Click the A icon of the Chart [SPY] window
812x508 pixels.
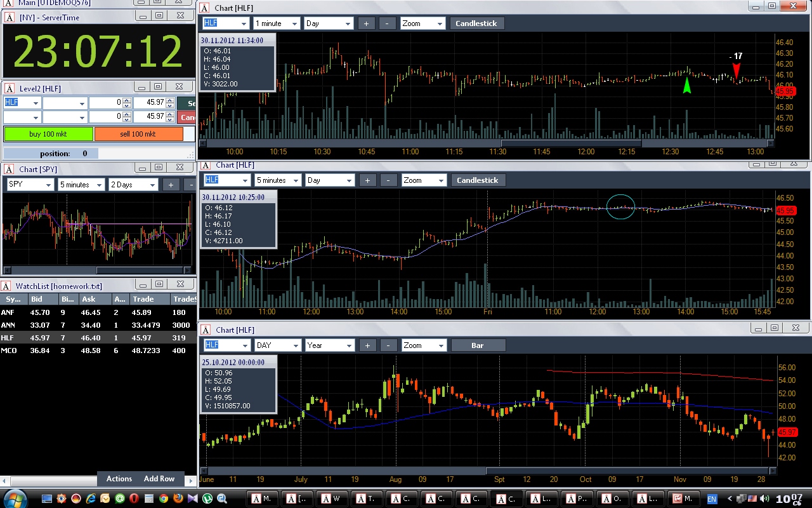pyautogui.click(x=10, y=169)
